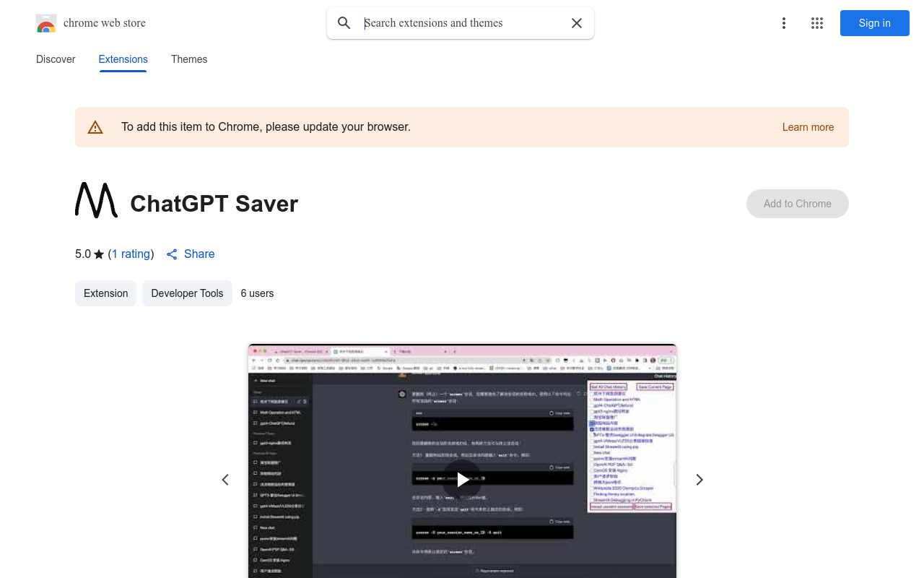This screenshot has height=578, width=924.
Task: Open the Learn more link
Action: coord(808,127)
